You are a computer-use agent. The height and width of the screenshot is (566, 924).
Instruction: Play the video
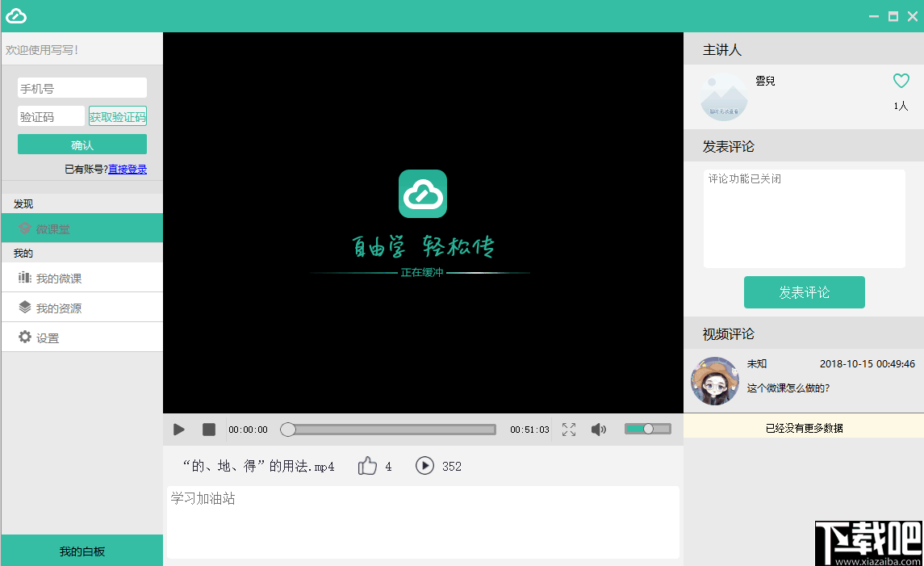178,429
